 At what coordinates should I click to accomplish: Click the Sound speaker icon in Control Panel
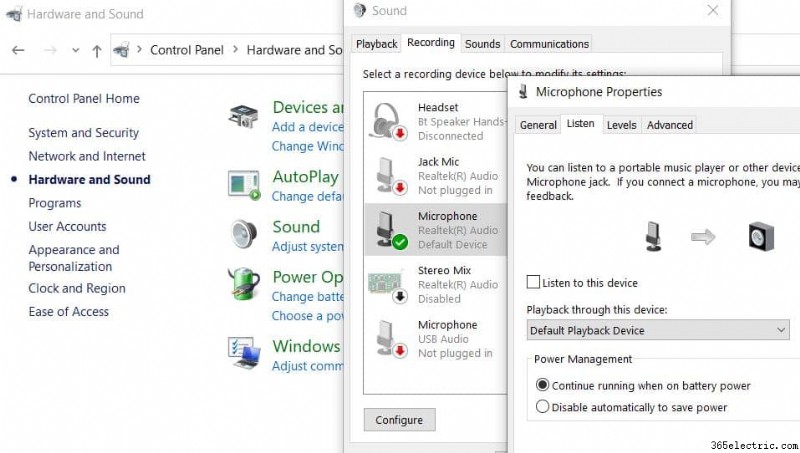point(244,234)
